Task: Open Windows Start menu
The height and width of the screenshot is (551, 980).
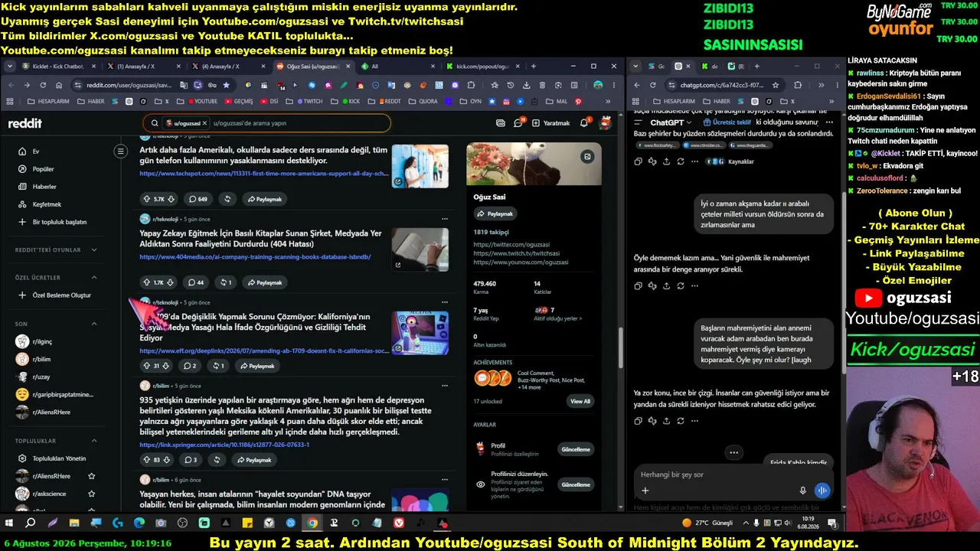Action: point(9,523)
